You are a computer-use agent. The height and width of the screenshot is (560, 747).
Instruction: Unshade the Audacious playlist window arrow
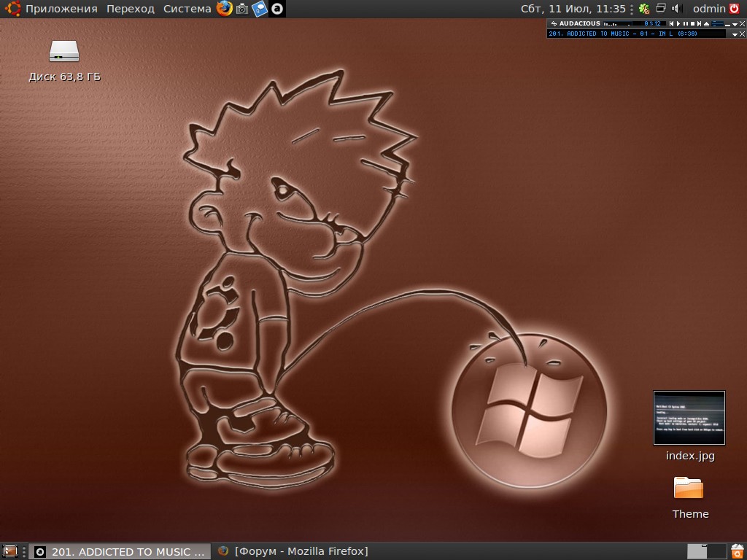tap(735, 34)
